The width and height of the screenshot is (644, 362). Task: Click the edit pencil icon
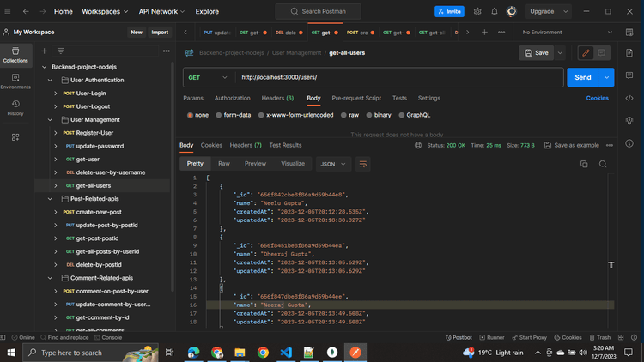click(x=586, y=53)
